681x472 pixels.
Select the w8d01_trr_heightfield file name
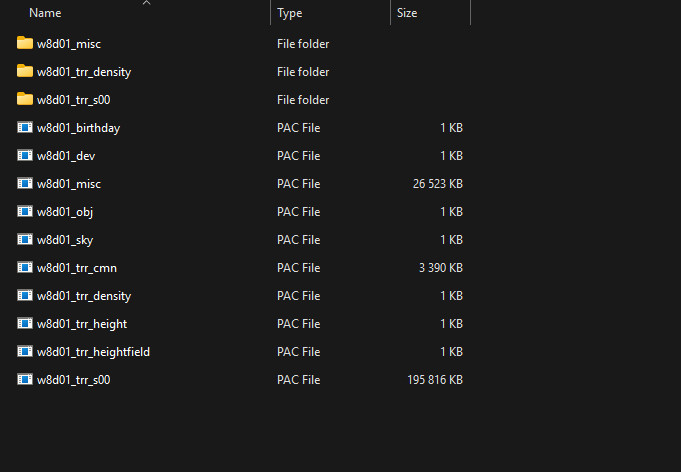pos(93,352)
